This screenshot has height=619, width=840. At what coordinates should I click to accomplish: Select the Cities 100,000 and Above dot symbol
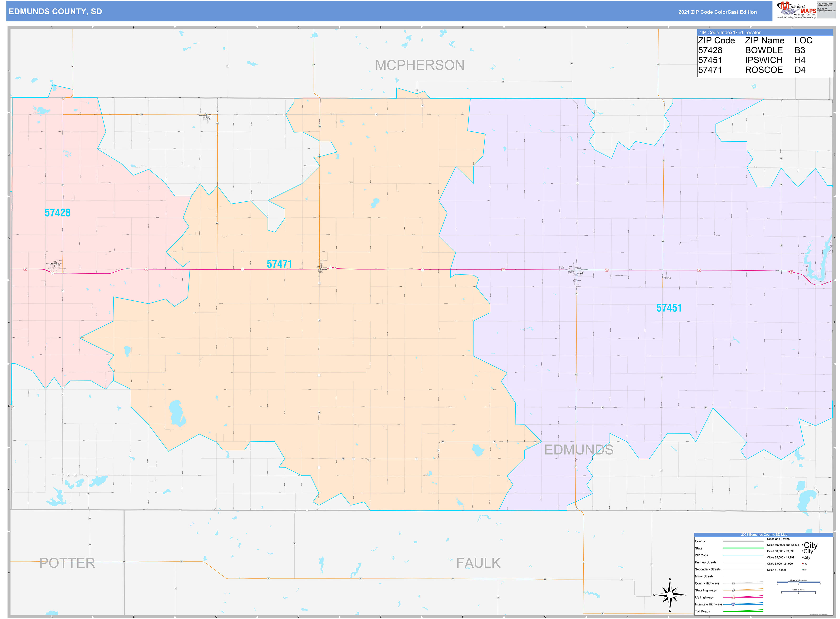pos(803,545)
